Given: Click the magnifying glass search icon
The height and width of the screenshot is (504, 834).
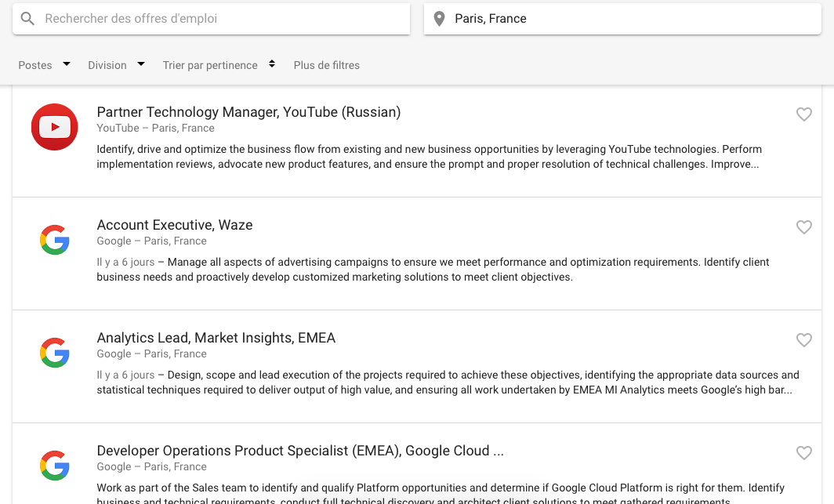Looking at the screenshot, I should tap(27, 18).
